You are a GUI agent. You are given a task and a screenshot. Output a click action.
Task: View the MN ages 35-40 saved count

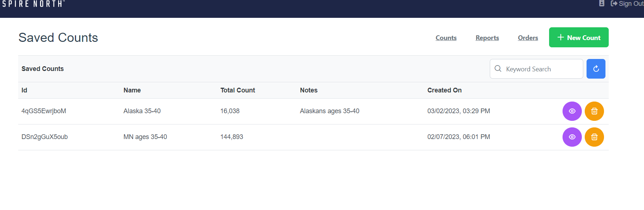click(572, 137)
